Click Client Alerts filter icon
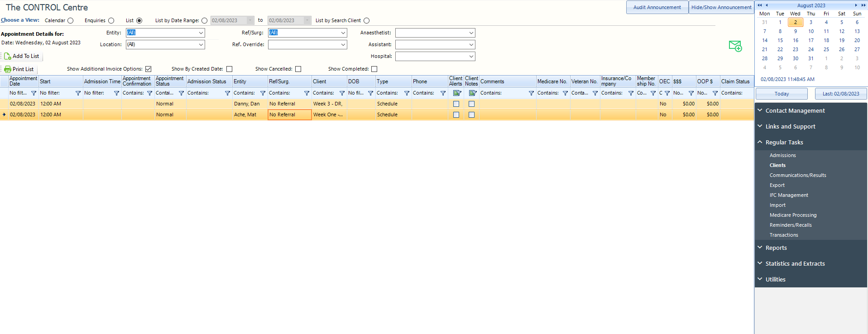Viewport: 868px width, 334px height. point(457,93)
